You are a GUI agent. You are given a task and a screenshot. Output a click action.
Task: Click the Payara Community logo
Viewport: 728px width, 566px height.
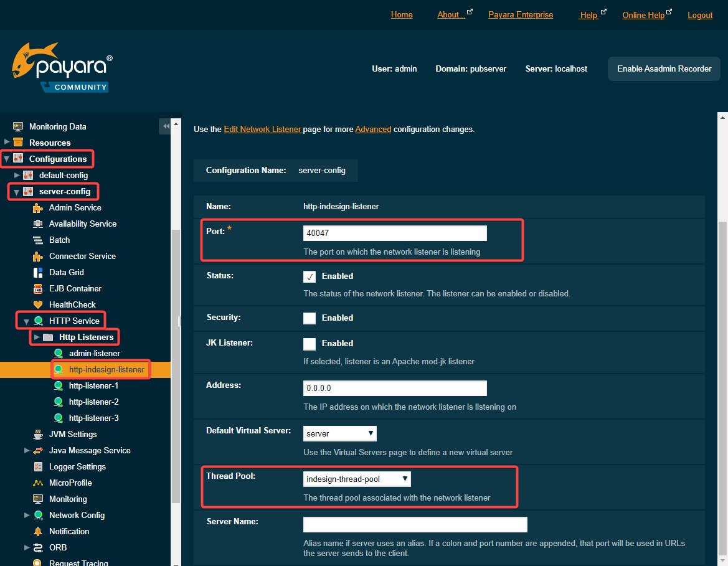pos(62,68)
